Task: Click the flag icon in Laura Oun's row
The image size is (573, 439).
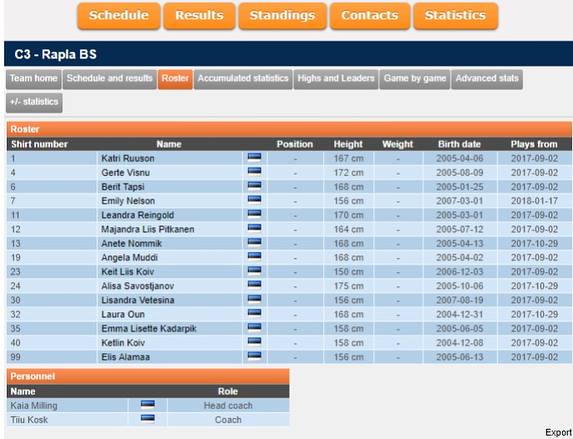Action: point(254,314)
